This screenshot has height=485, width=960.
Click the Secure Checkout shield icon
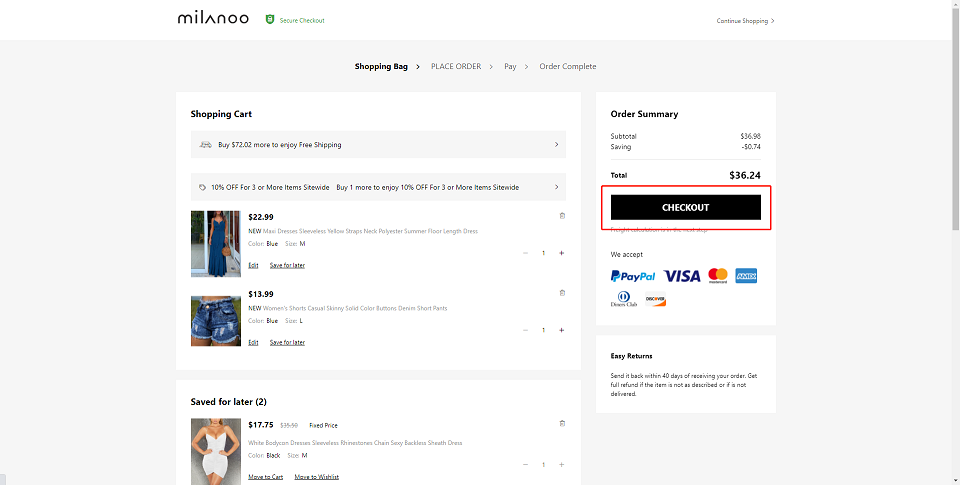270,20
